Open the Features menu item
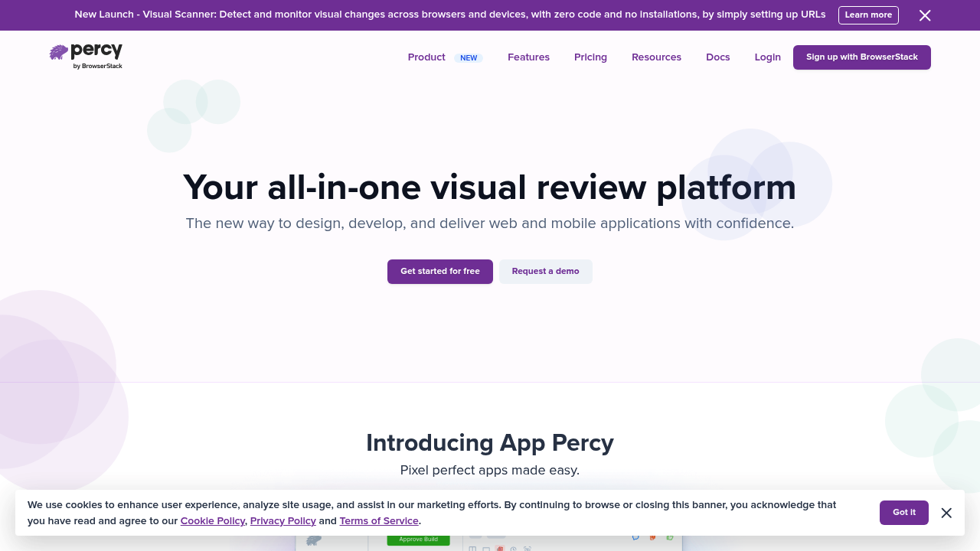The height and width of the screenshot is (551, 980). (x=528, y=57)
